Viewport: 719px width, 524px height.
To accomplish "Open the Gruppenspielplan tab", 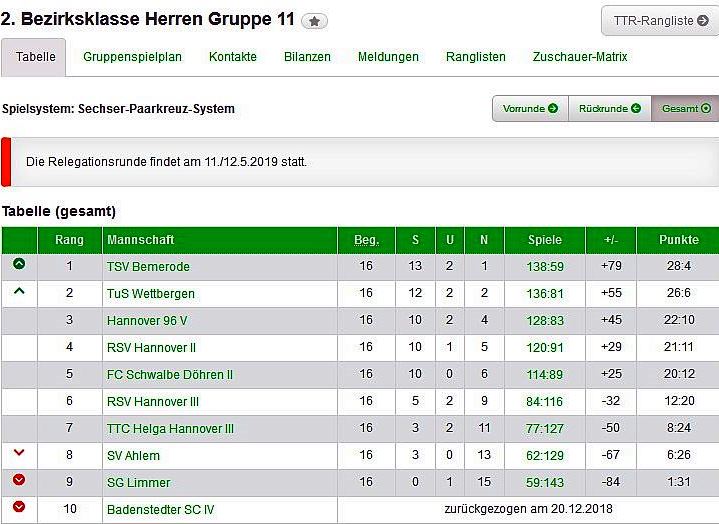I will tap(132, 57).
